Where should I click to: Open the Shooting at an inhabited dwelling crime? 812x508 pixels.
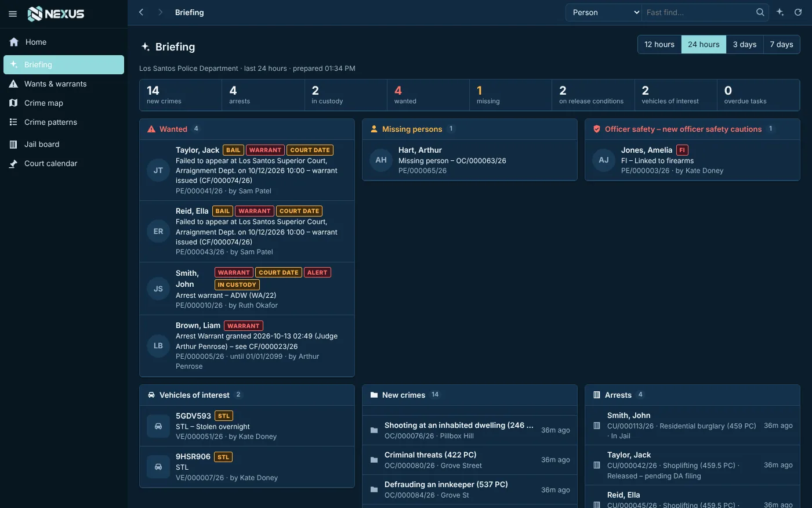470,430
